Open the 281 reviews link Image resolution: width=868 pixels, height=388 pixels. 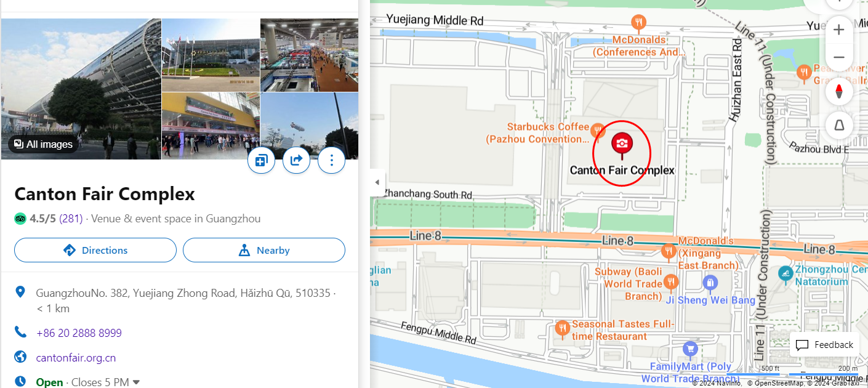[x=71, y=219]
